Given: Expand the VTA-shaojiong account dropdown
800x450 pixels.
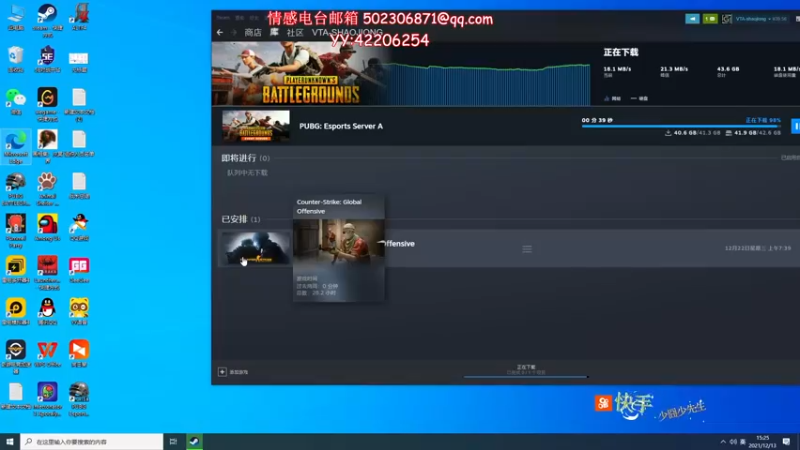Looking at the screenshot, I should pos(761,19).
